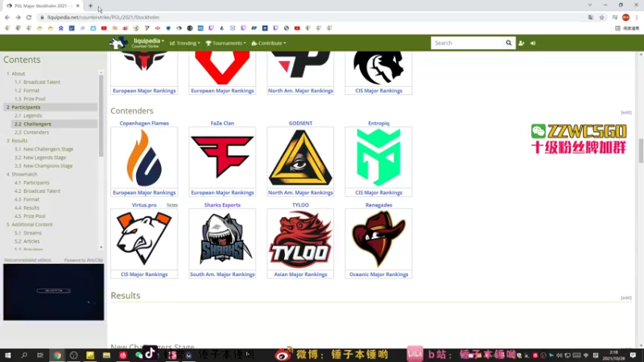Open the Windows Start menu
Viewport: 644px width, 362px height.
7,356
